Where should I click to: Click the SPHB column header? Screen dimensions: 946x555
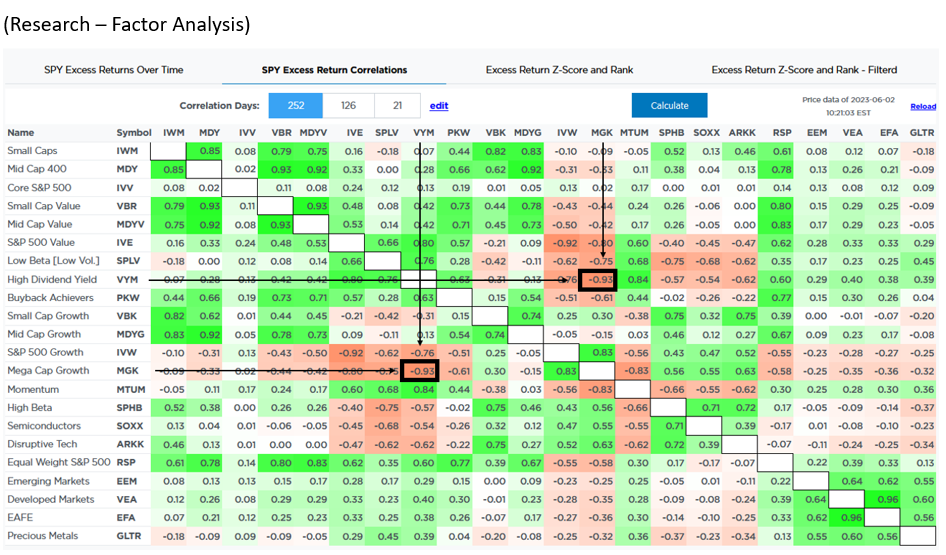click(671, 133)
